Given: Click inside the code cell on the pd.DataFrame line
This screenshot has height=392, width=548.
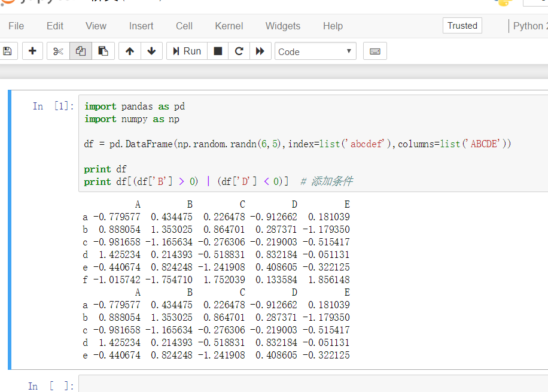Looking at the screenshot, I should tap(297, 144).
